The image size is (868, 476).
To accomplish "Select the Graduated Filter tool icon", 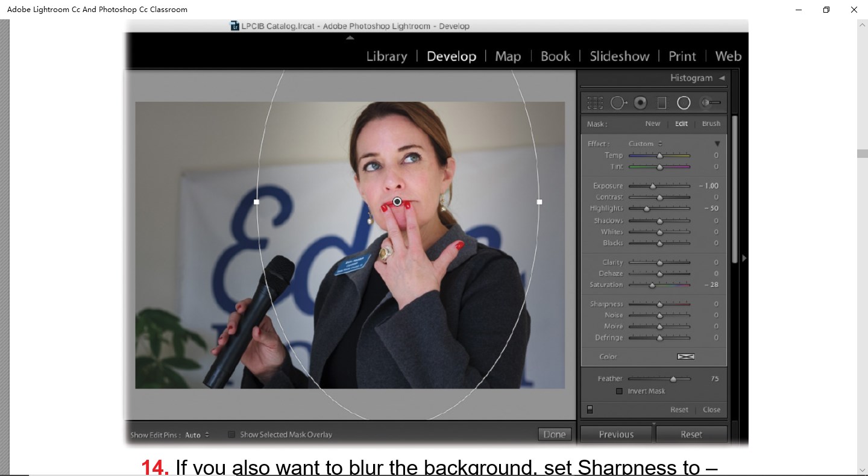I will (662, 103).
